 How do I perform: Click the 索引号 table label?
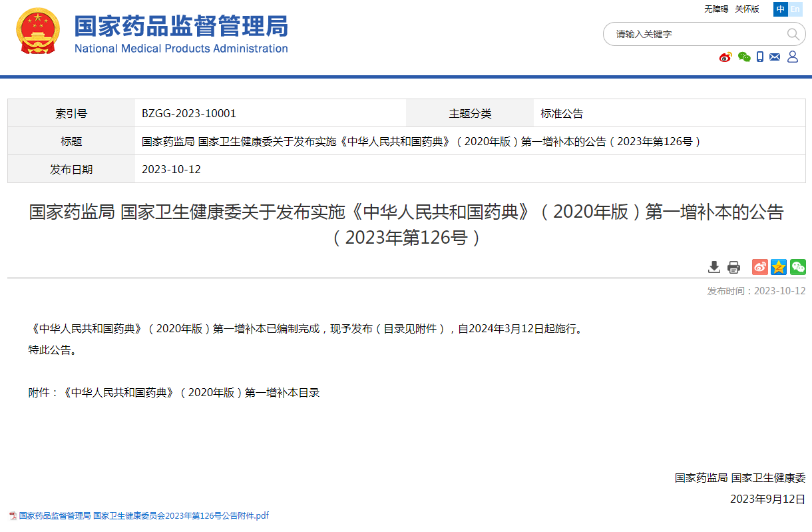[71, 114]
